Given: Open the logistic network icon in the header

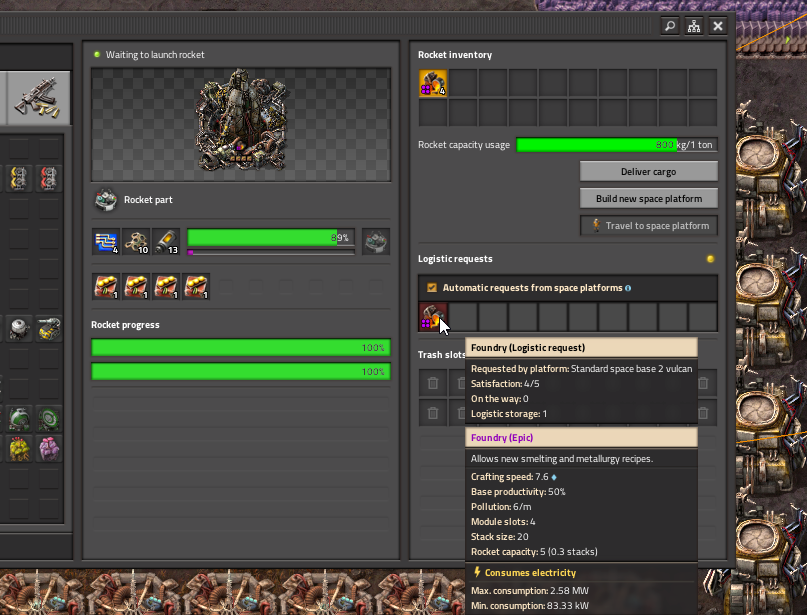Looking at the screenshot, I should coord(694,26).
